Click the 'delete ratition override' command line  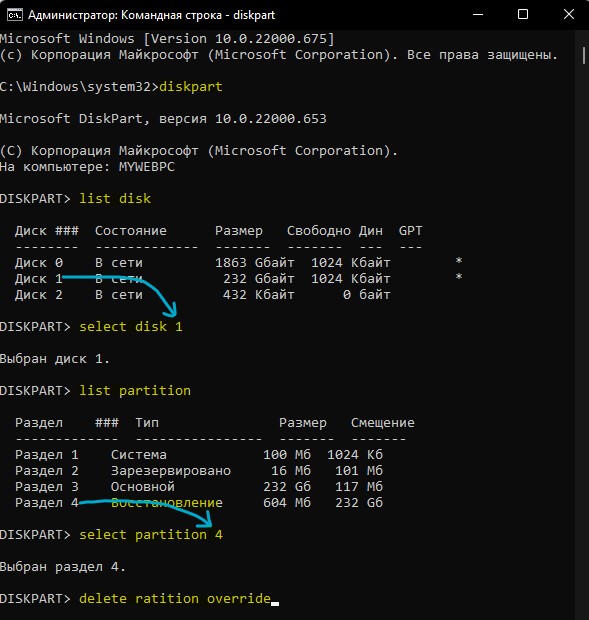pyautogui.click(x=175, y=599)
